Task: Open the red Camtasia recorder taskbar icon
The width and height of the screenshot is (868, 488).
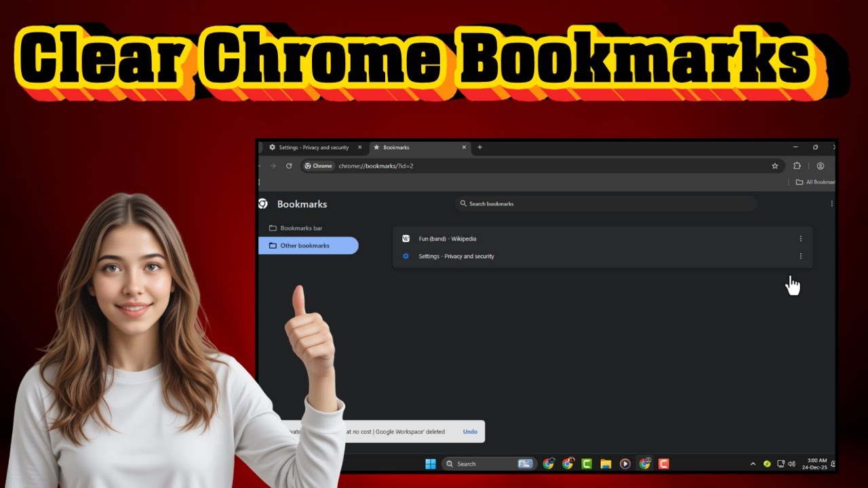Action: coord(664,464)
